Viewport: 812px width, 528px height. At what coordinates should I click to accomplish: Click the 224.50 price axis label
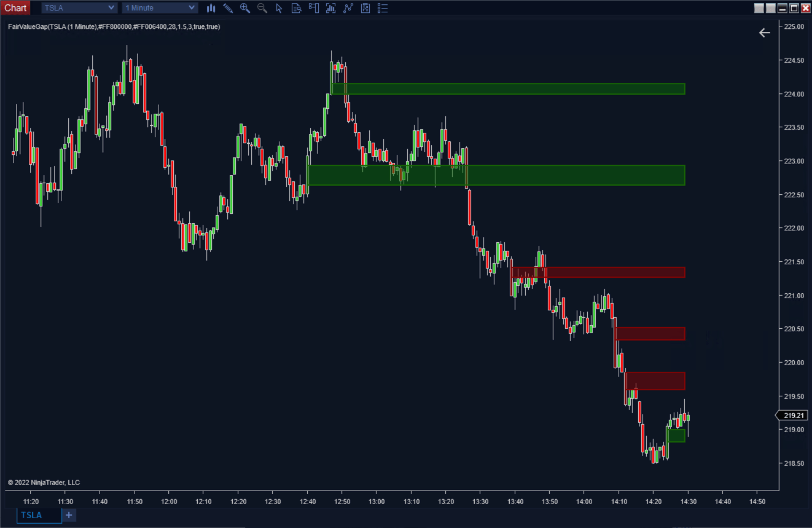pyautogui.click(x=794, y=60)
